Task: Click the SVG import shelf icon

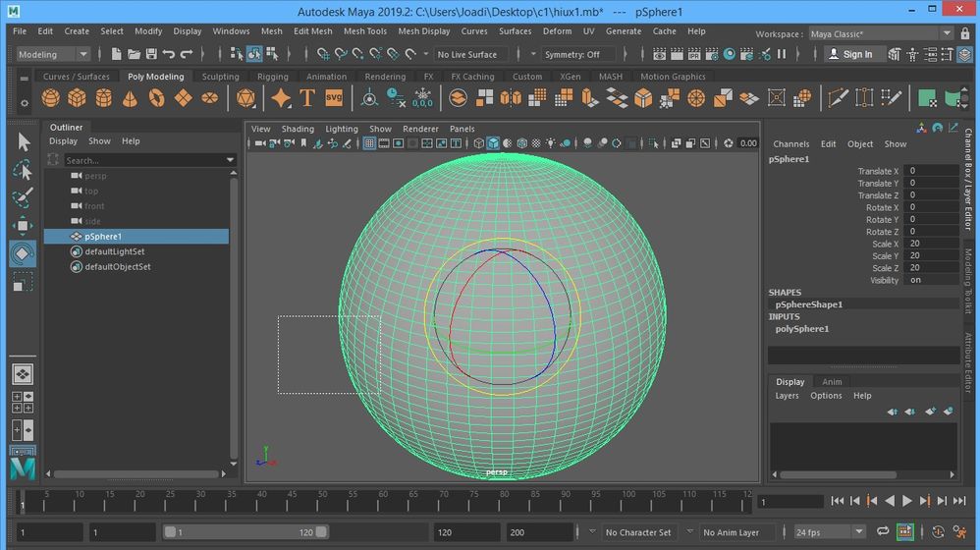Action: [x=334, y=98]
